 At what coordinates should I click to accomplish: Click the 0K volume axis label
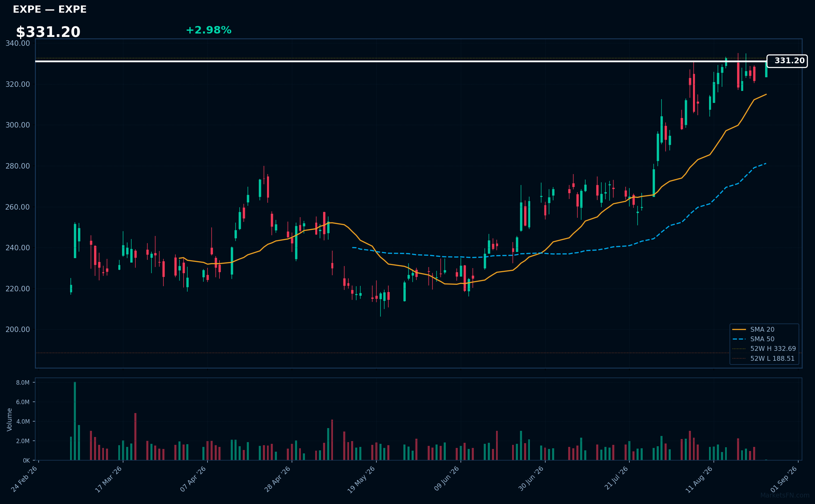[26, 461]
